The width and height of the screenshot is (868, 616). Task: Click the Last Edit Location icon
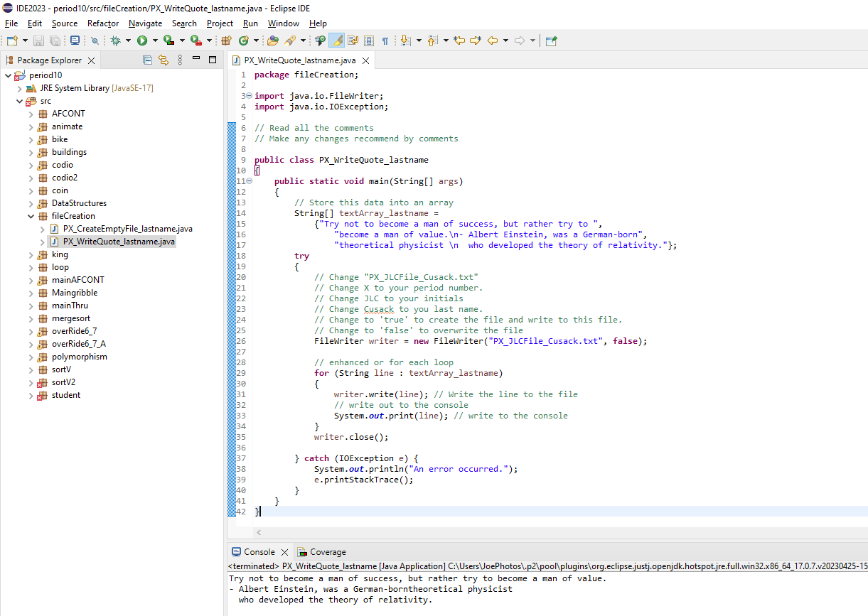pyautogui.click(x=459, y=41)
